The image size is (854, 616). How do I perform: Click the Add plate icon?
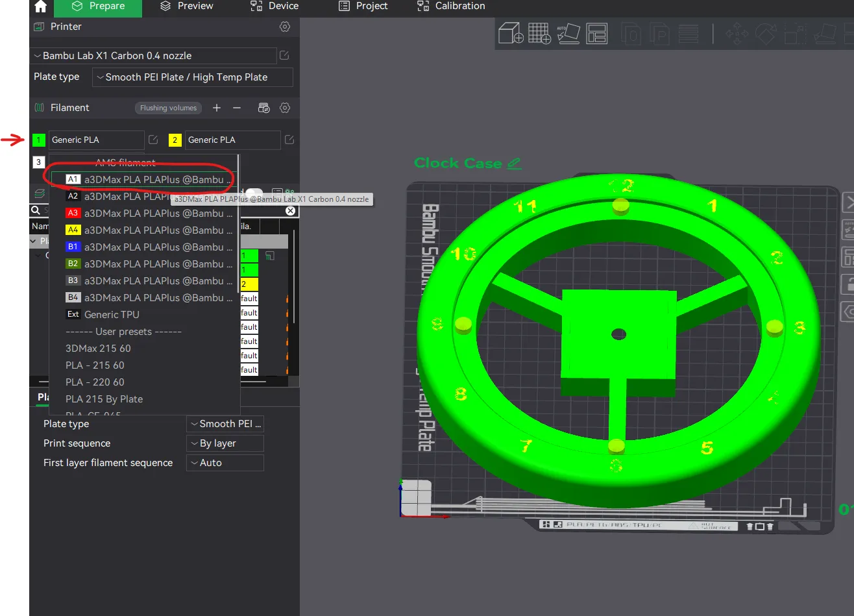coord(539,32)
